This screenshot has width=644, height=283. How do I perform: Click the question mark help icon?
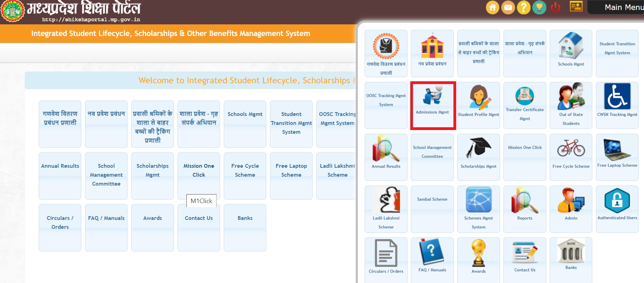coord(523,8)
